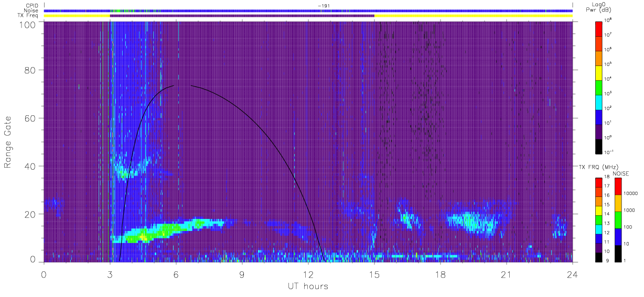This screenshot has height=297, width=644.
Task: Click the TX Freq row label
Action: point(28,16)
